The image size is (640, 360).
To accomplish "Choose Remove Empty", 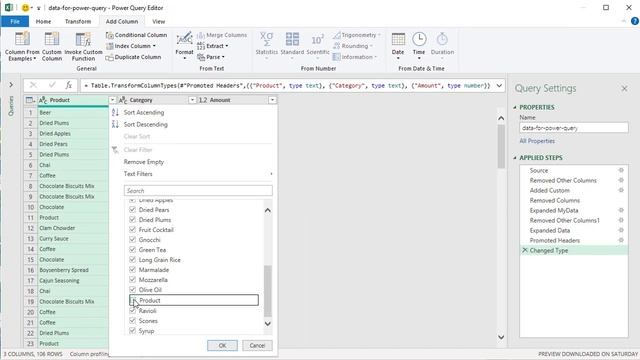I will click(144, 162).
